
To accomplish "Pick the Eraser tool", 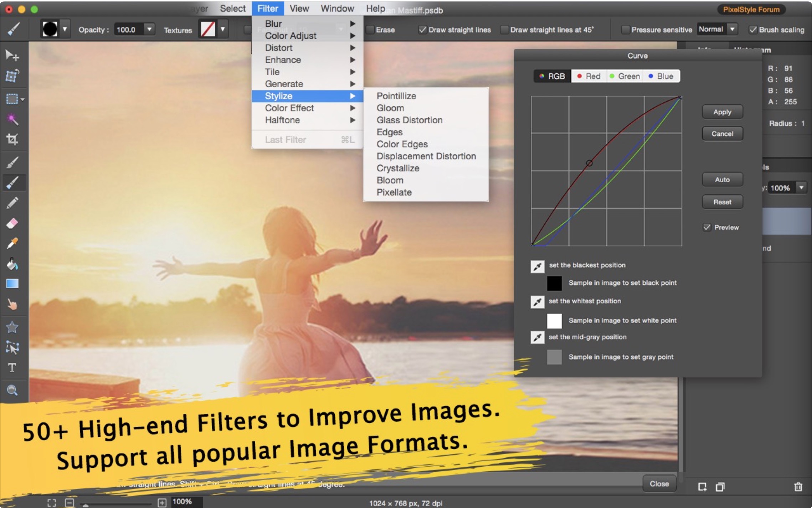I will coord(12,223).
